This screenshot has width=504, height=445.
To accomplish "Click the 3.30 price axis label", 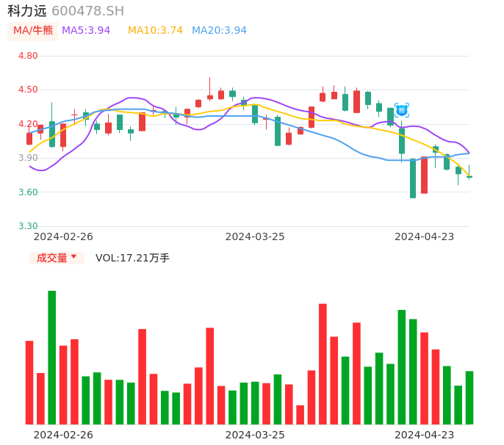I will coord(28,226).
